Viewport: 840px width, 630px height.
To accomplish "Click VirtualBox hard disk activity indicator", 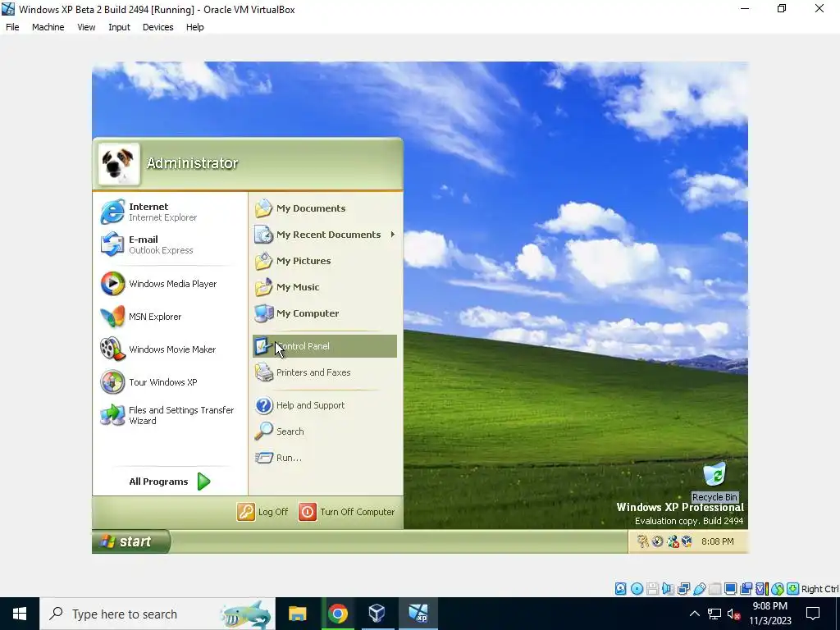I will tap(620, 589).
